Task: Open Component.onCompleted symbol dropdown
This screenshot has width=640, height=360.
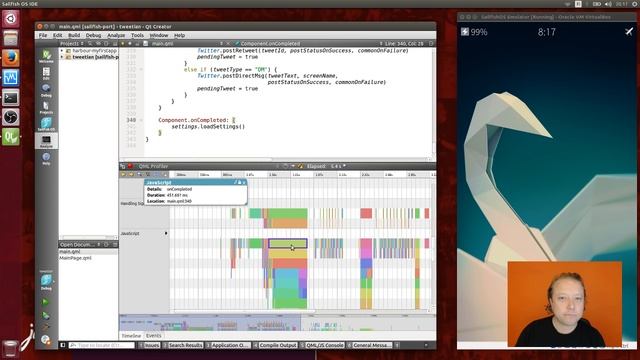Action: pyautogui.click(x=308, y=44)
